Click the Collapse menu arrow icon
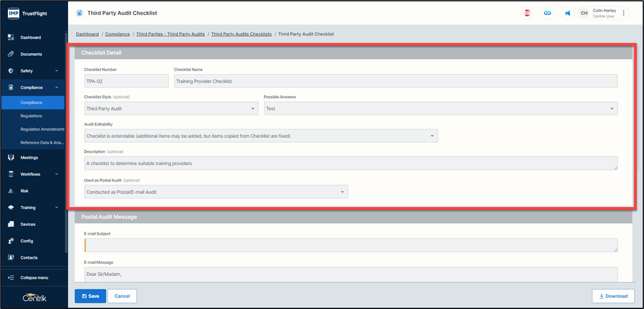This screenshot has height=309, width=644. click(x=11, y=278)
